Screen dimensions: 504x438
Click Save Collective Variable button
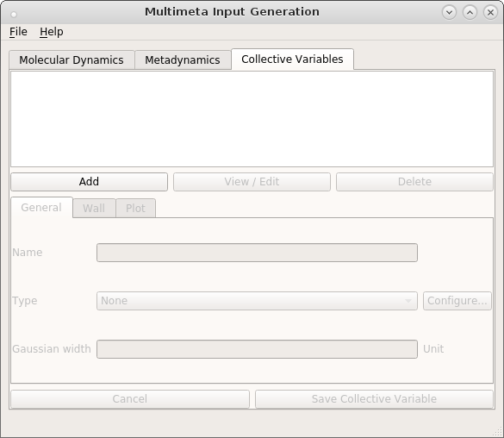pyautogui.click(x=374, y=399)
